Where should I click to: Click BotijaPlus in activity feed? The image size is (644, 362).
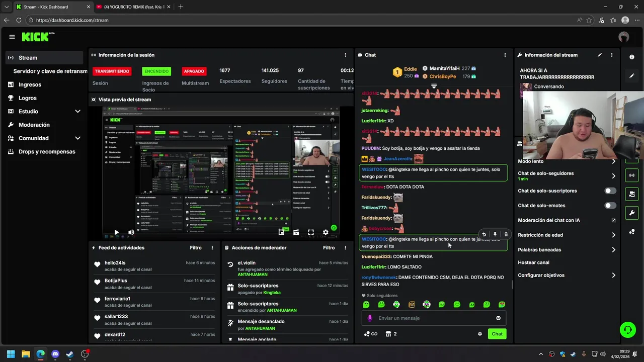pyautogui.click(x=116, y=281)
